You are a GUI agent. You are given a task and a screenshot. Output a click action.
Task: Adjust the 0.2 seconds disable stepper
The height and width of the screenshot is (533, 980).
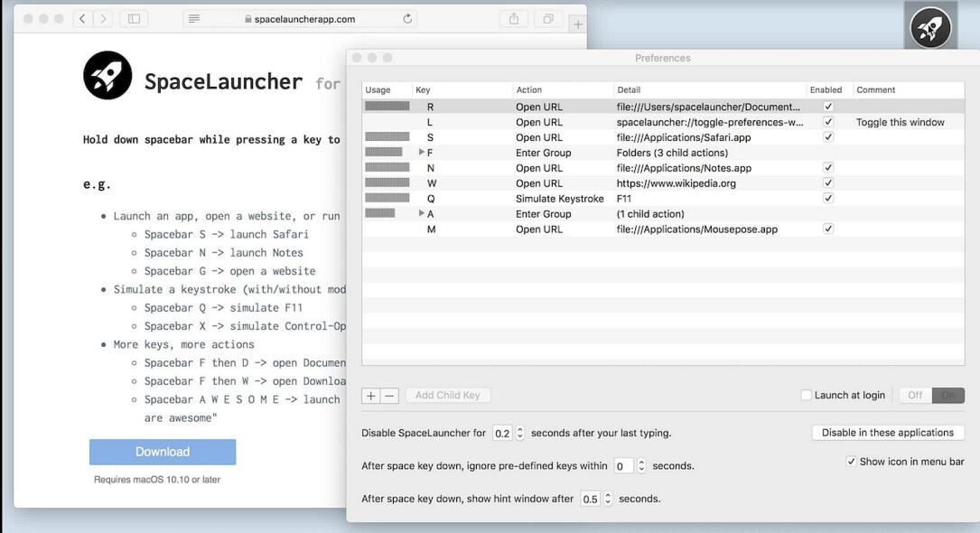coord(519,434)
